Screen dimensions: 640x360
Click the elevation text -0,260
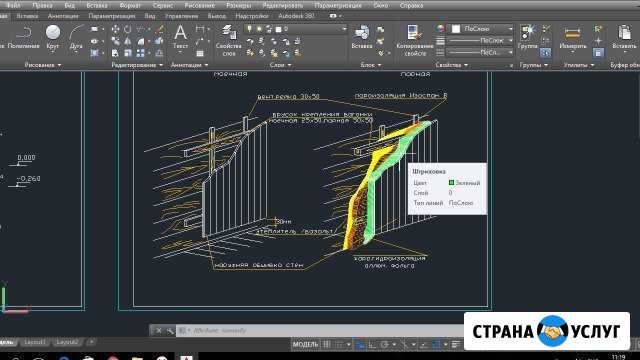pyautogui.click(x=28, y=179)
